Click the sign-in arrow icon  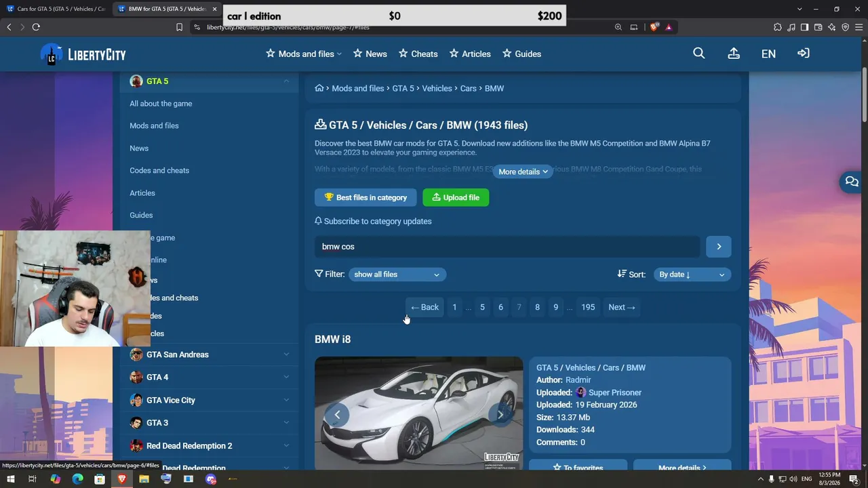pos(804,54)
